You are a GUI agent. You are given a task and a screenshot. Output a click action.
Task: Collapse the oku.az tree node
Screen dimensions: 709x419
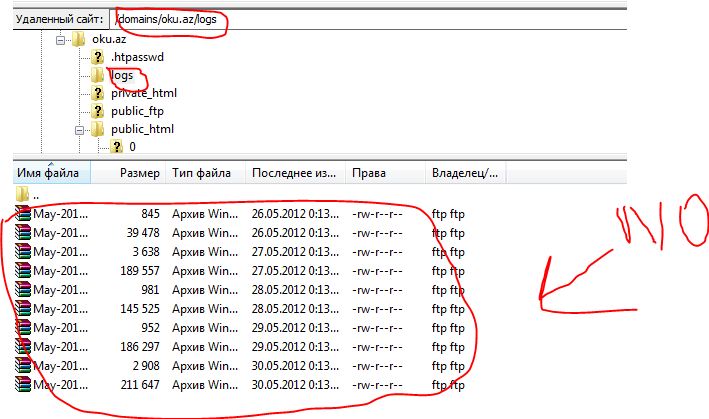60,40
